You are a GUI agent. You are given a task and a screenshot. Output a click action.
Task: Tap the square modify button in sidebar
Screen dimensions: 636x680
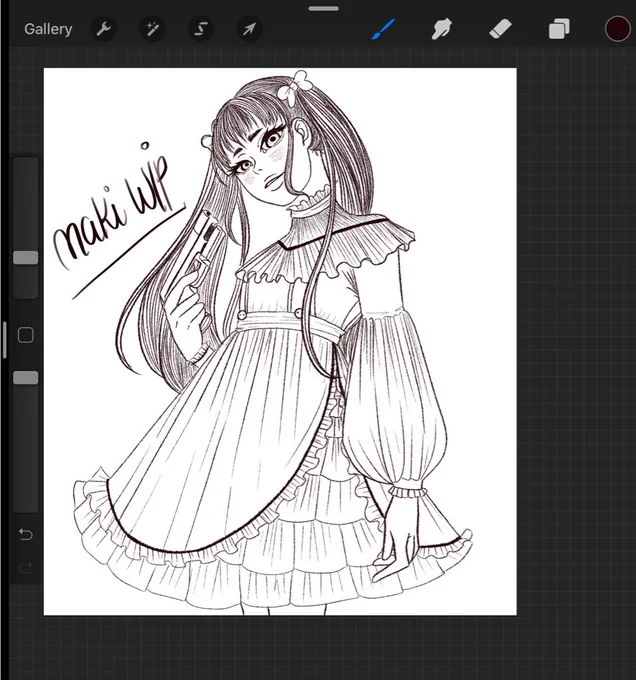(26, 335)
